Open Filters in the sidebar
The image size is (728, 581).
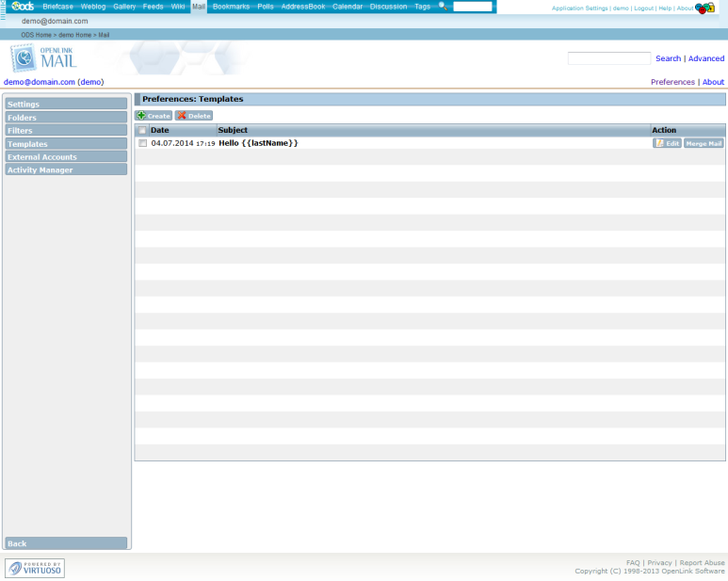[65, 130]
